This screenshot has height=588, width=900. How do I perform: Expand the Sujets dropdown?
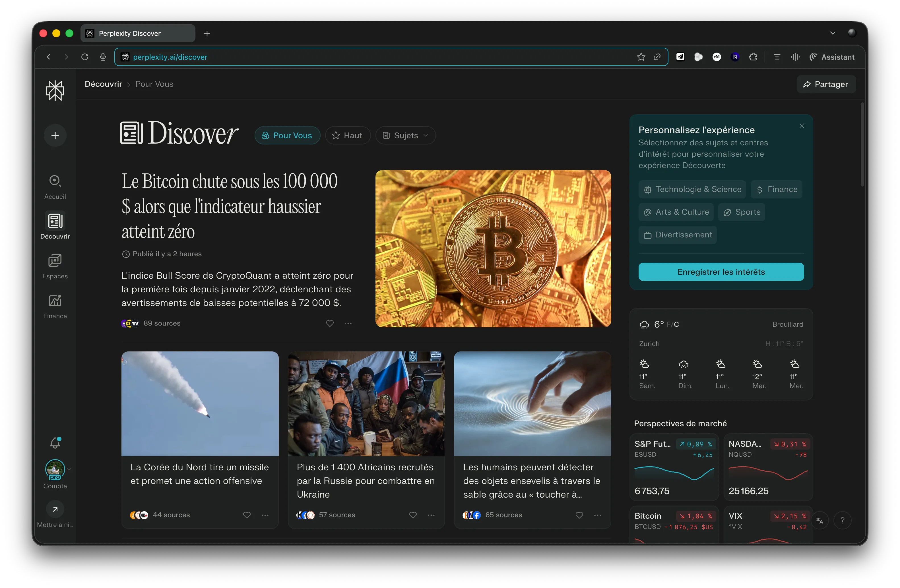click(x=405, y=135)
